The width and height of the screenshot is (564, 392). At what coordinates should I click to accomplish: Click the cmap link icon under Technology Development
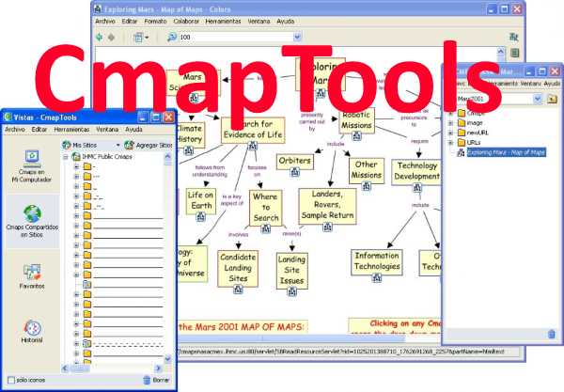416,188
